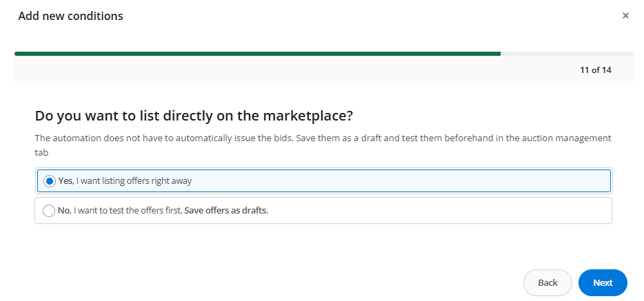Click the bold "No" word in second option
Screen dimensions: 644x301
[64, 211]
